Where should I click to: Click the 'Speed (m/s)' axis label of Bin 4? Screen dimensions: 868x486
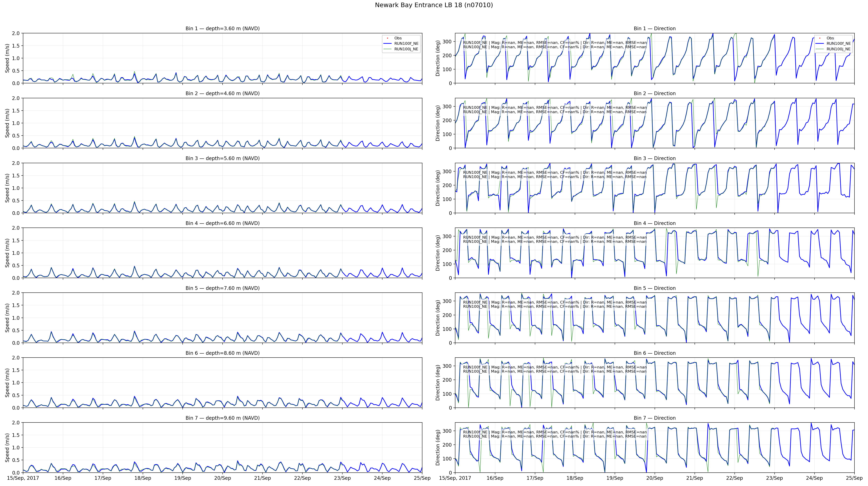7,253
